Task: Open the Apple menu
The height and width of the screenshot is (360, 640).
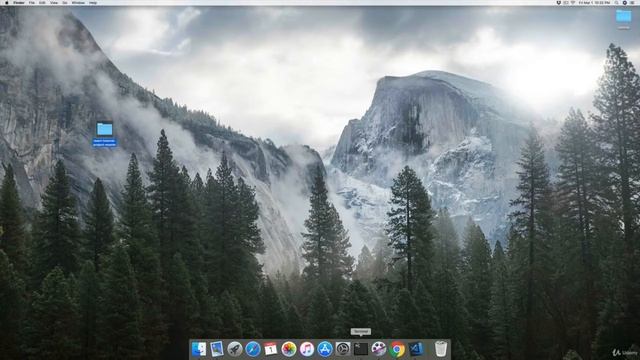Action: [7, 2]
